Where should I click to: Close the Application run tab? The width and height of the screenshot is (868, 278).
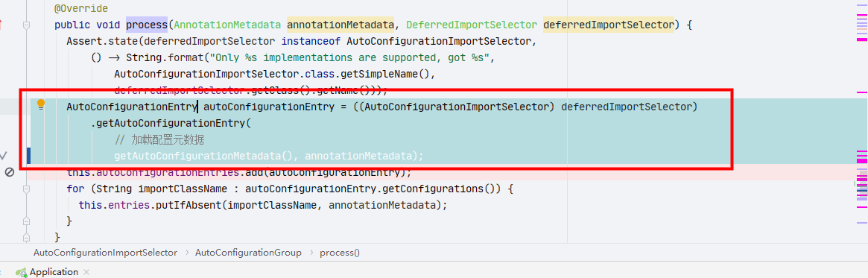(86, 272)
